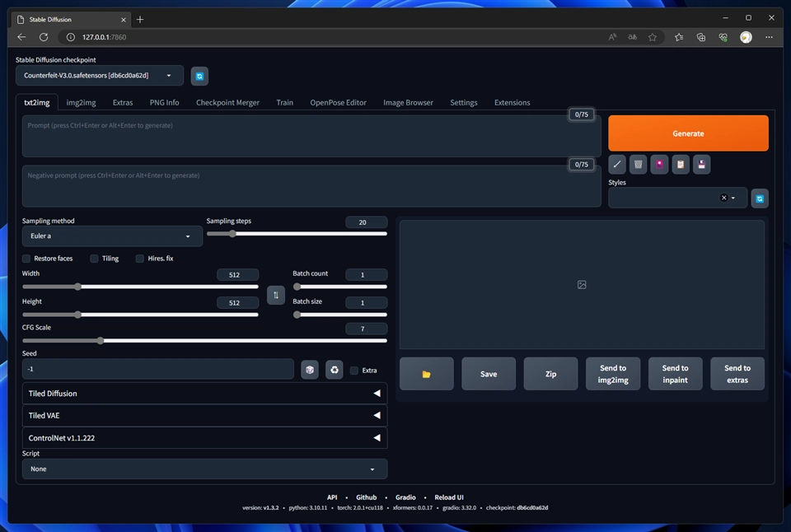Click the arrow icon under Generate to read prompt parameters
This screenshot has width=791, height=532.
(617, 165)
